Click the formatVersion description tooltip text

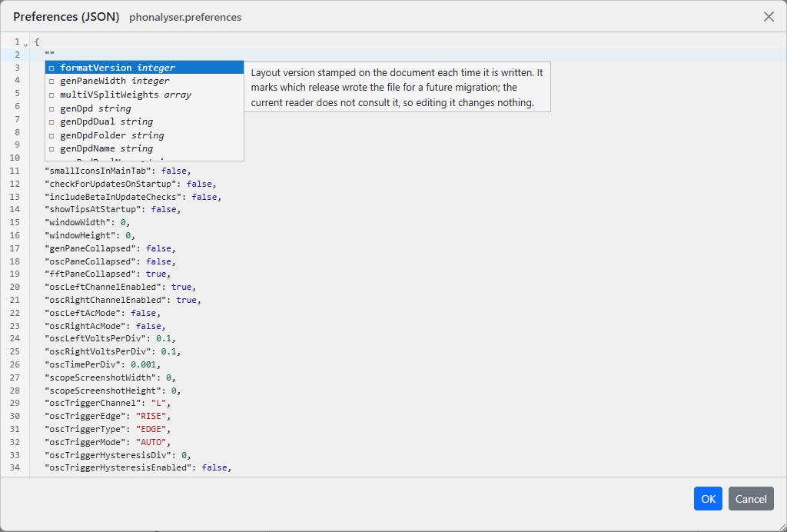[x=397, y=88]
